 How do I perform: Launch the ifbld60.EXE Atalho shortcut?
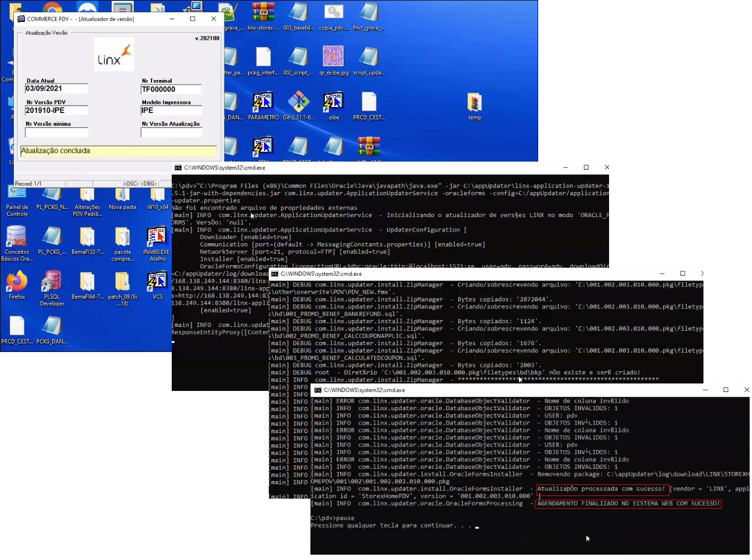(x=156, y=244)
